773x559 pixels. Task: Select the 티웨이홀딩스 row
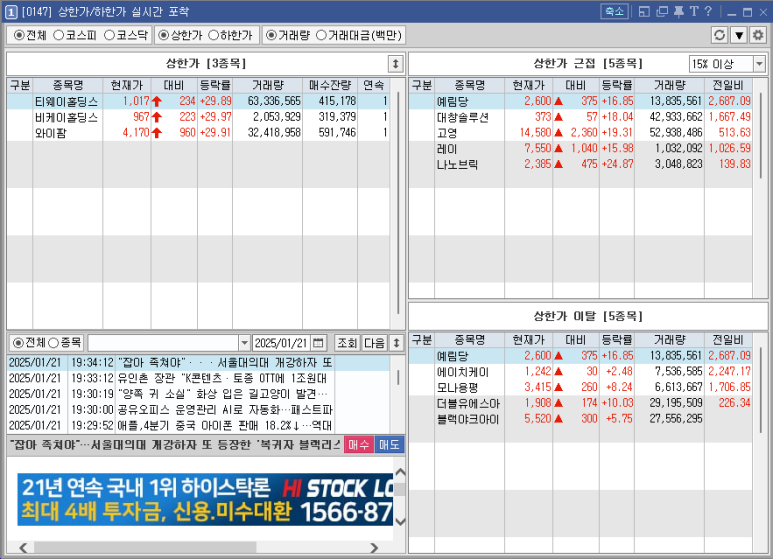click(198, 101)
